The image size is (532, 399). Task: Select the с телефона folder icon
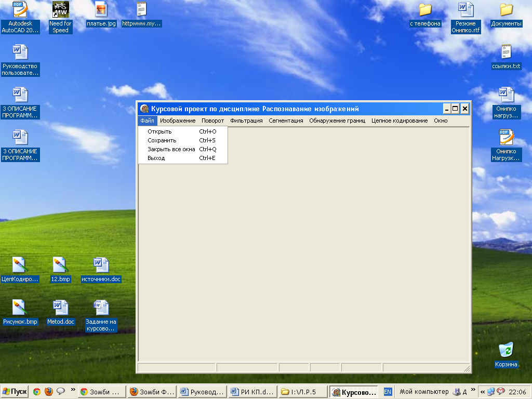point(425,14)
